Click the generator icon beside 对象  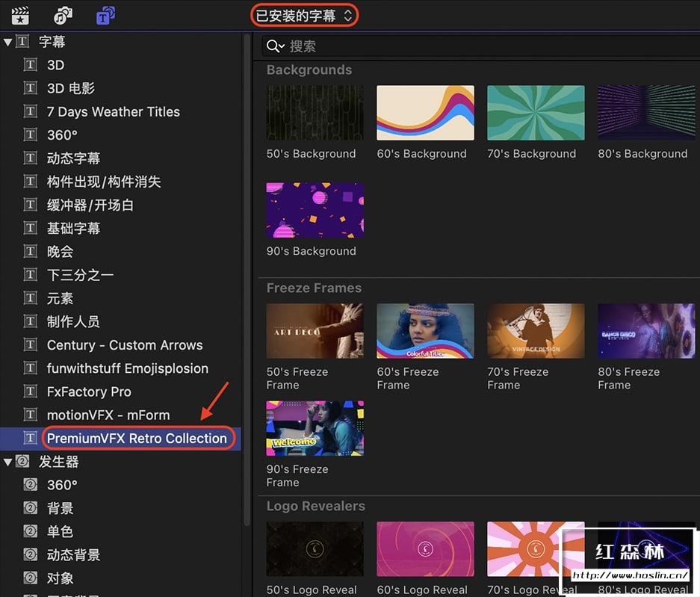(x=31, y=578)
